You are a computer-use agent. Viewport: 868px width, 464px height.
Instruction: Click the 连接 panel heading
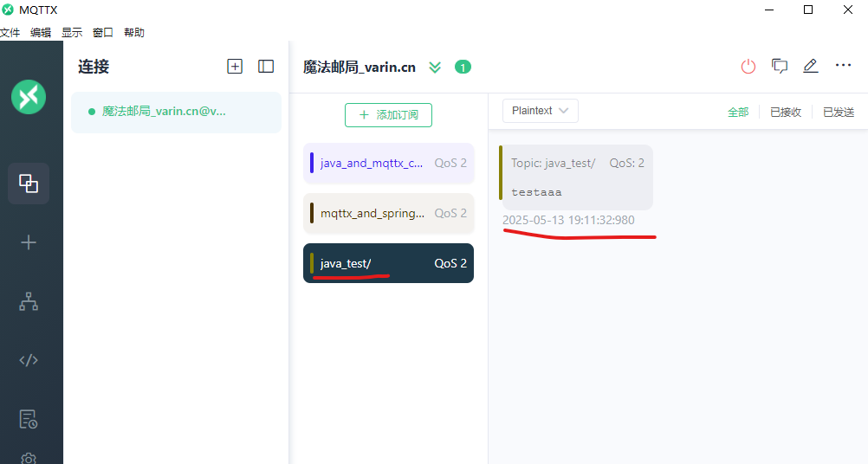coord(94,67)
